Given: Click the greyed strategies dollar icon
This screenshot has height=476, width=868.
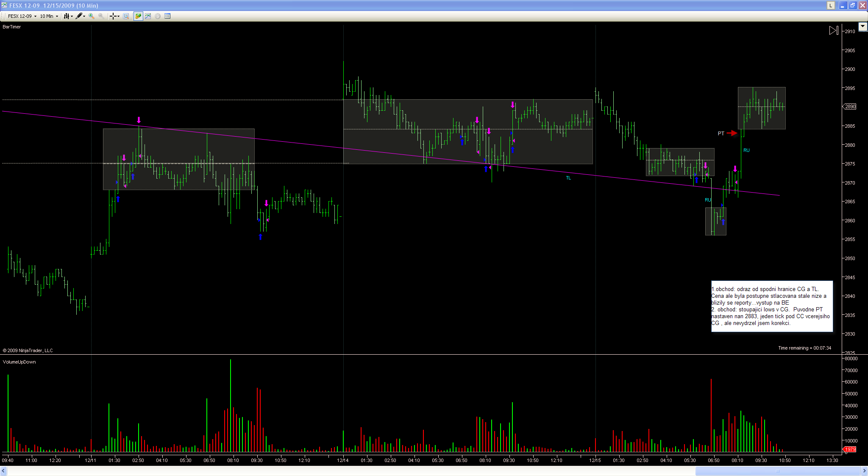Looking at the screenshot, I should coord(158,16).
